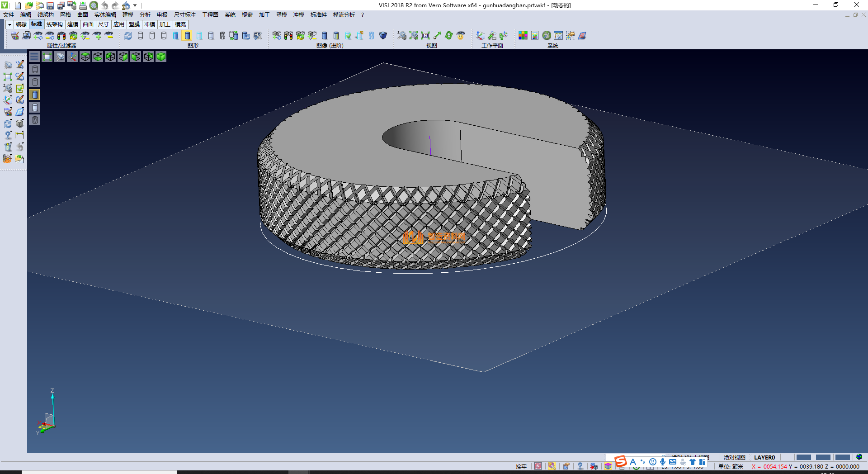Toggle the highlighted shaded cylinder display mode
The image size is (868, 474).
point(187,36)
